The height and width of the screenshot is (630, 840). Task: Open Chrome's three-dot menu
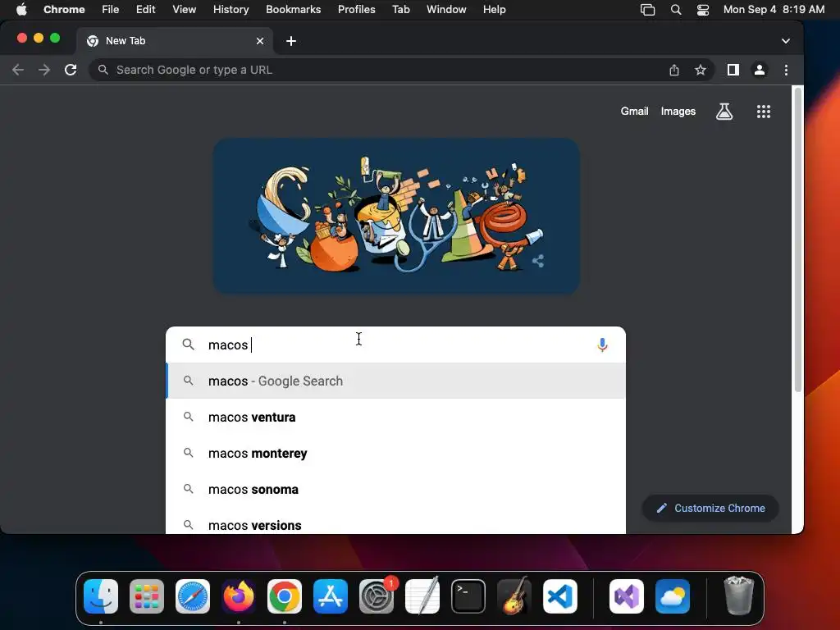[x=786, y=70]
